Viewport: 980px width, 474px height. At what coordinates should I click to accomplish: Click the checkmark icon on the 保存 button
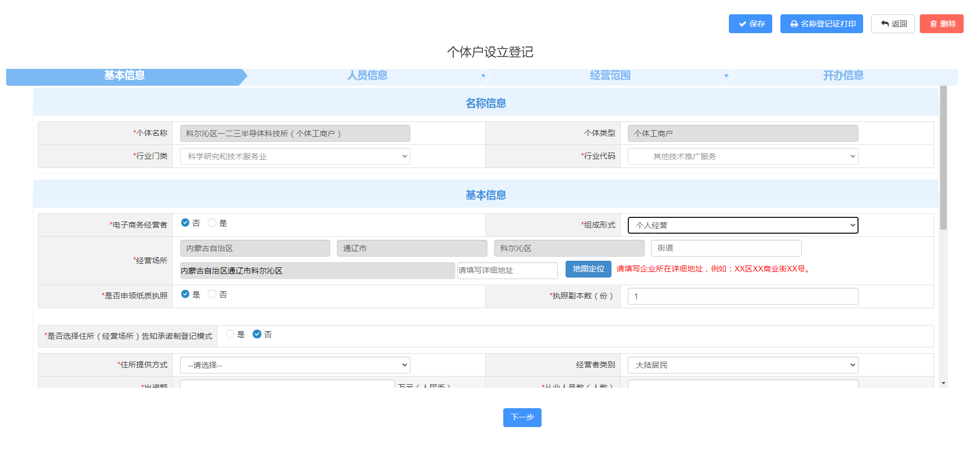(742, 24)
